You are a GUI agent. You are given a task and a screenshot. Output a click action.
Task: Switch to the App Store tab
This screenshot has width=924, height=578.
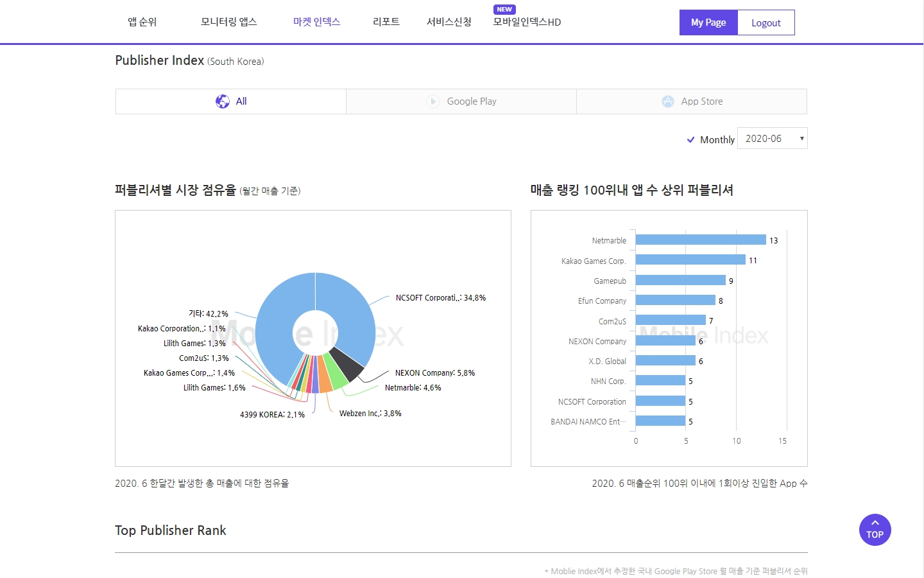tap(692, 101)
